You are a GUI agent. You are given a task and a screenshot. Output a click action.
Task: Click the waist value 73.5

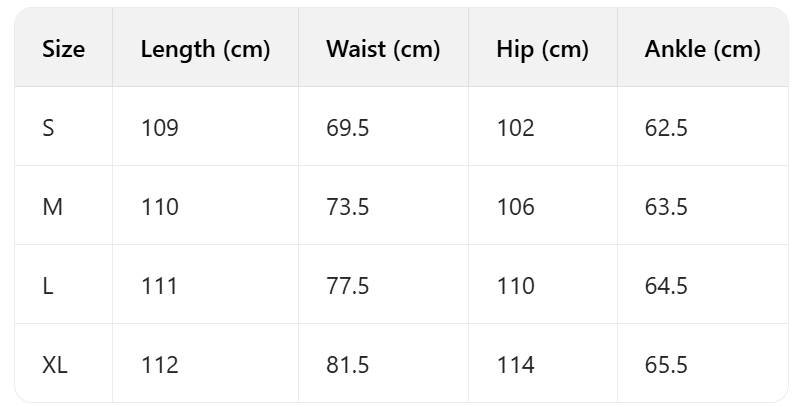pyautogui.click(x=348, y=207)
